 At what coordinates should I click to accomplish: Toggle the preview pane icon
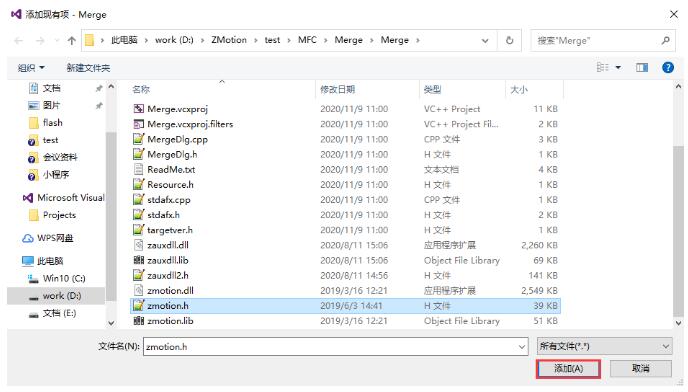click(x=642, y=67)
